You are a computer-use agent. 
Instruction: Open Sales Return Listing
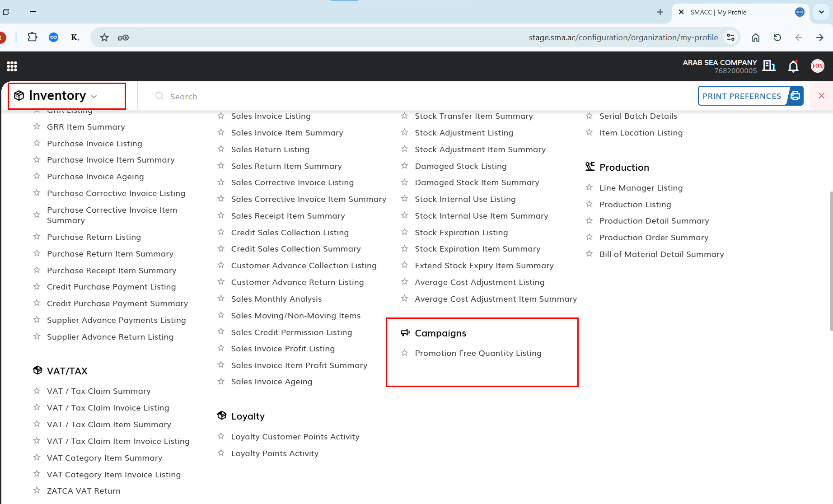click(270, 149)
